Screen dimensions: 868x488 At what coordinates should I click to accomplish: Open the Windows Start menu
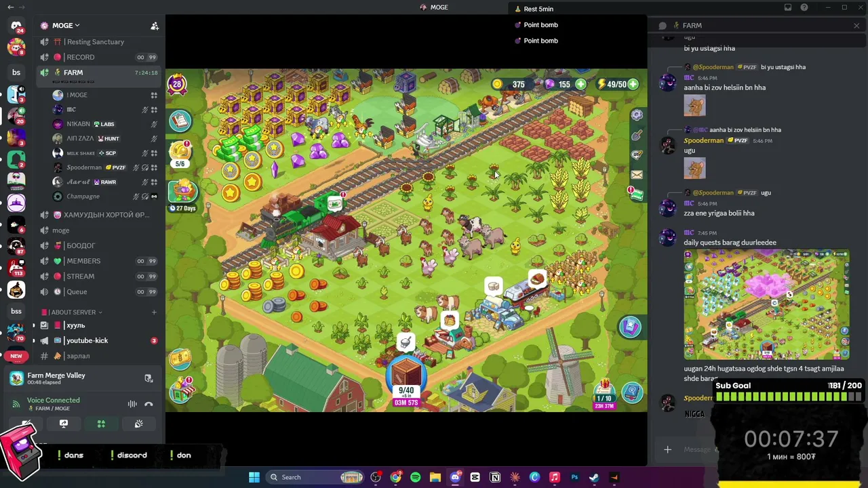pyautogui.click(x=254, y=477)
